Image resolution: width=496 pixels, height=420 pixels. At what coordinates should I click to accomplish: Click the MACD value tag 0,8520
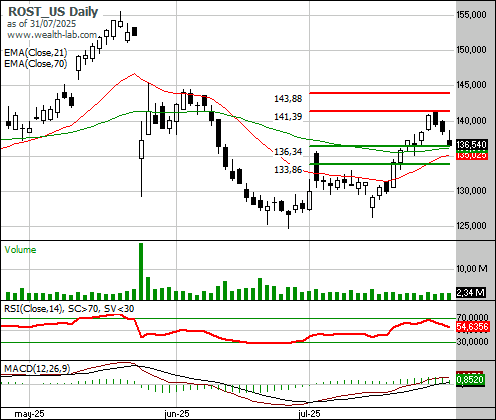[470, 380]
